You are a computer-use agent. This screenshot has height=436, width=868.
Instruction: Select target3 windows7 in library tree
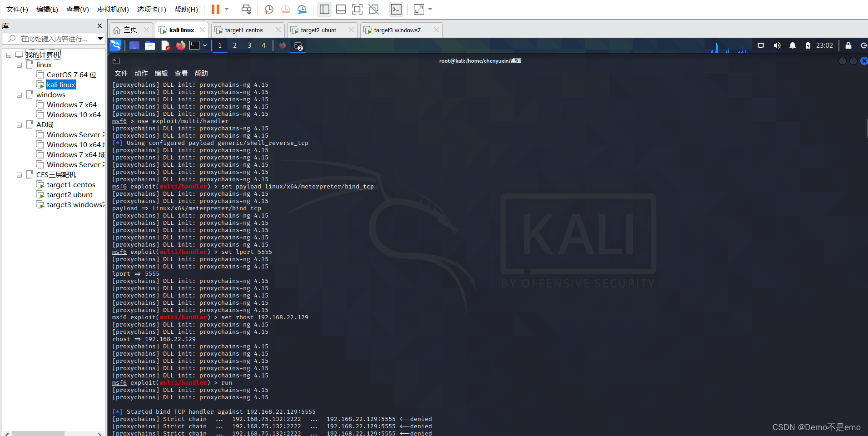click(75, 204)
